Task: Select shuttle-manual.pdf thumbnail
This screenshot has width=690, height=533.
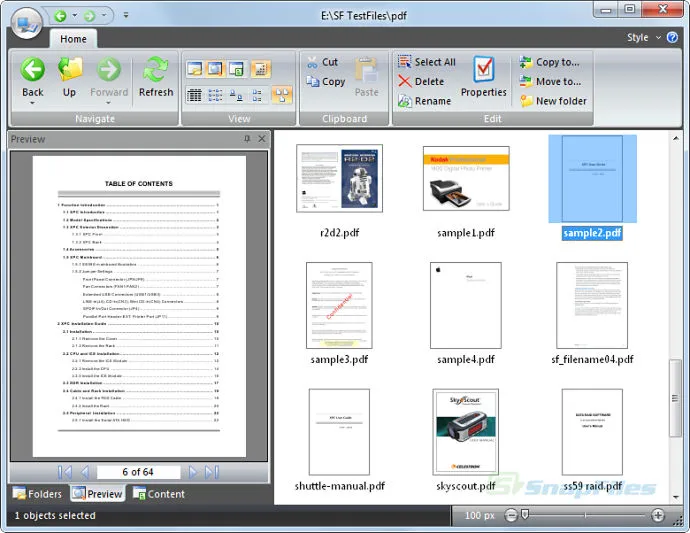Action: 339,432
